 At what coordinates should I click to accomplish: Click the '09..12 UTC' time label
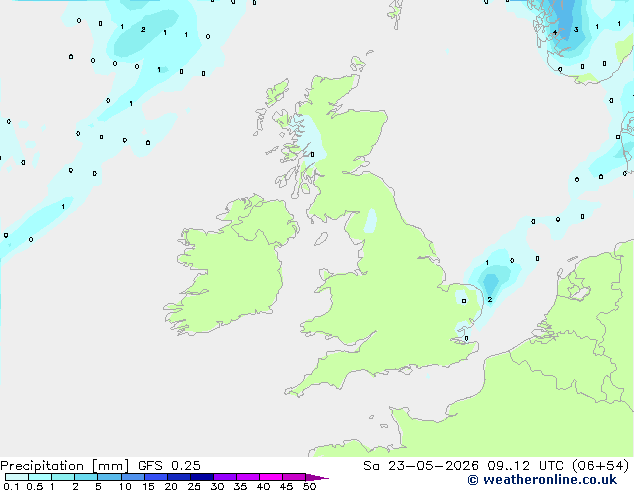point(525,466)
